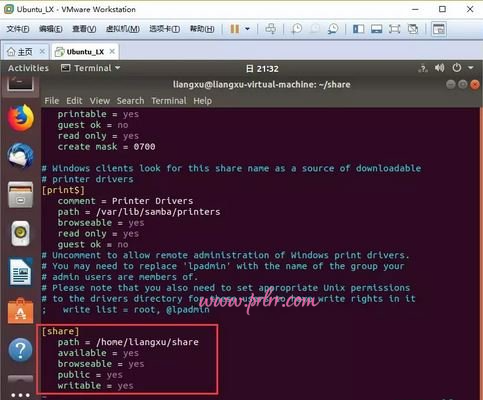Open the Terminal app menu in top bar
This screenshot has width=483, height=400.
point(90,68)
